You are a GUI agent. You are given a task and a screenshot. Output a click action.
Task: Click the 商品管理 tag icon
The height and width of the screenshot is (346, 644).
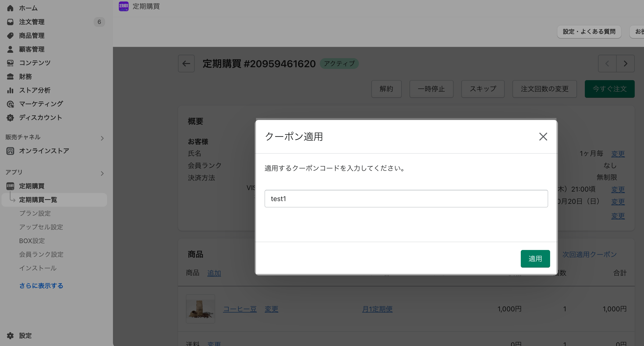[x=10, y=35]
